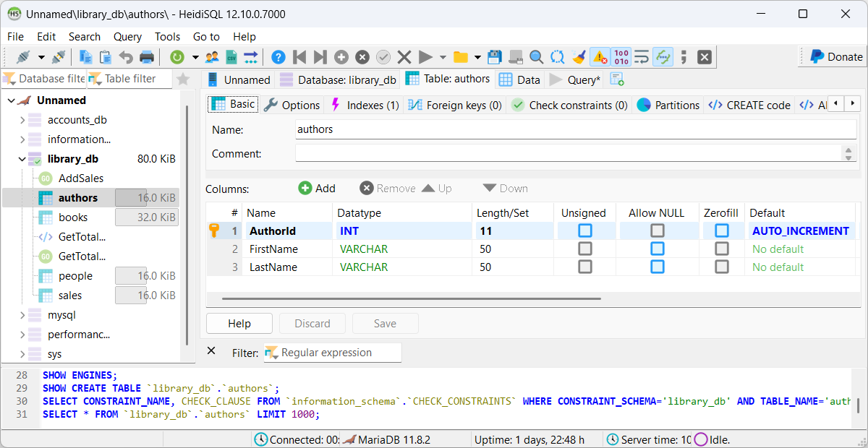The width and height of the screenshot is (868, 448).
Task: Click the Help button below columns
Action: pyautogui.click(x=239, y=324)
